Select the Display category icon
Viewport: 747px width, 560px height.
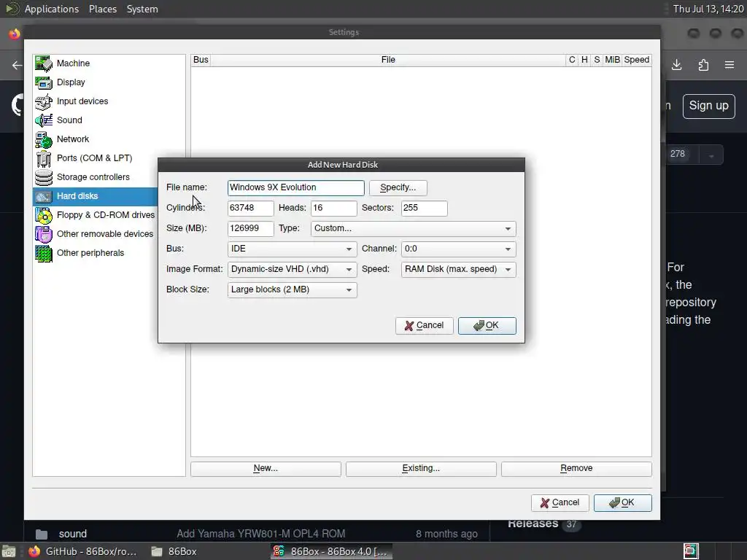[43, 82]
